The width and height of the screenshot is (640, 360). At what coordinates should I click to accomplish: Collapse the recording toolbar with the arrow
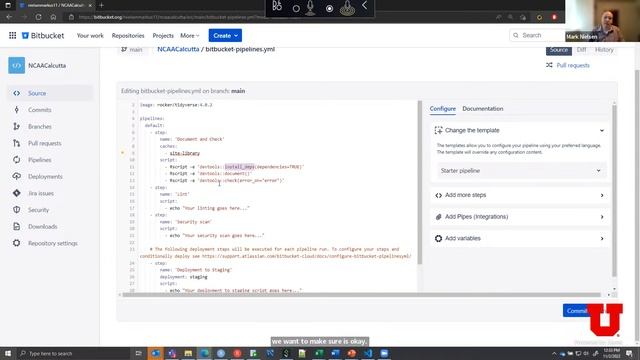click(x=364, y=6)
